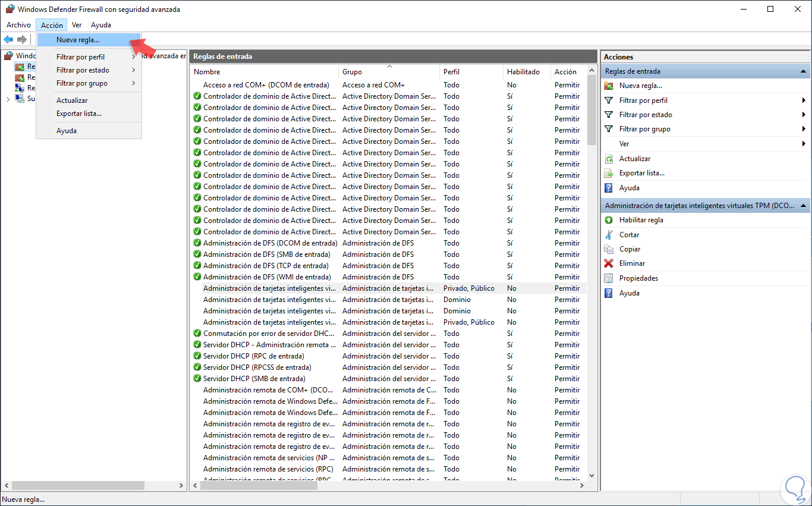The height and width of the screenshot is (506, 812).
Task: Click the Nueva regla icon in Acciones pane
Action: pyautogui.click(x=609, y=86)
